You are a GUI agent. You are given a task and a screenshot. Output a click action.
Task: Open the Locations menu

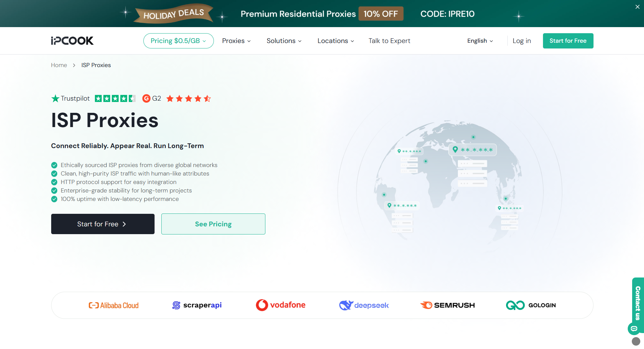[336, 41]
